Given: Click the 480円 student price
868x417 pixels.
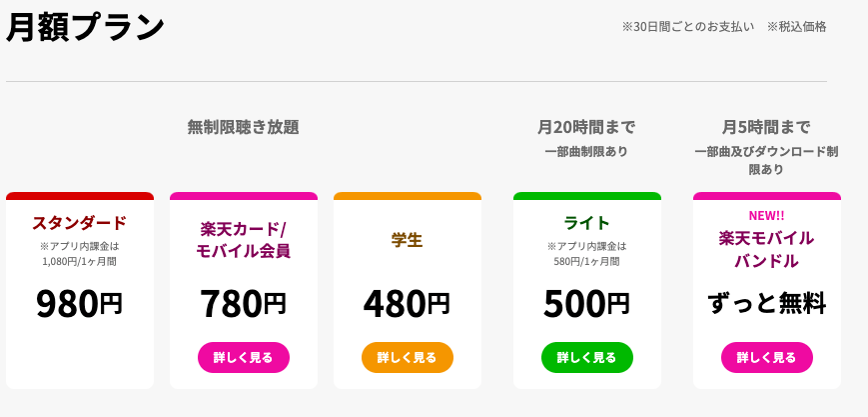Looking at the screenshot, I should click(408, 304).
